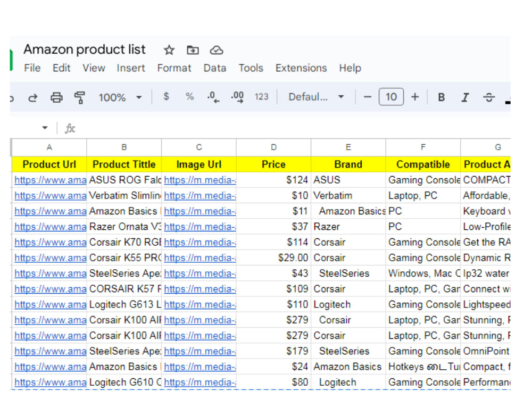Select the Product Url header cell
532x399 pixels.
[49, 164]
